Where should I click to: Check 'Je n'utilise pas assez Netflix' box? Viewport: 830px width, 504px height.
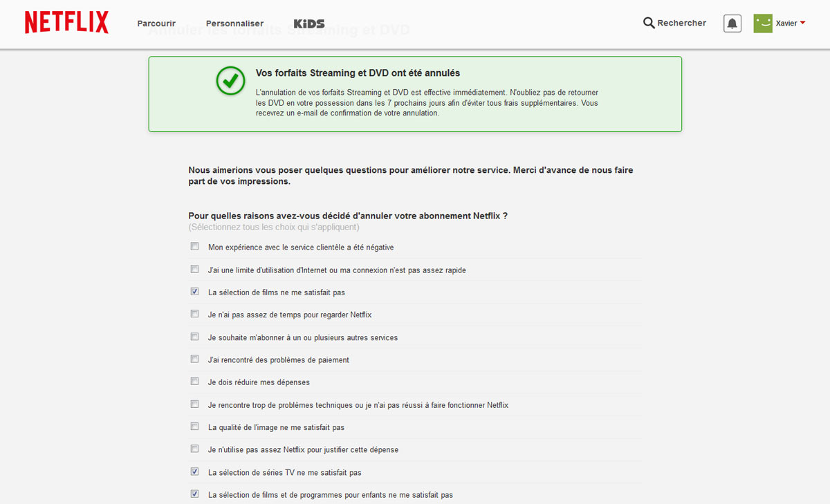194,449
